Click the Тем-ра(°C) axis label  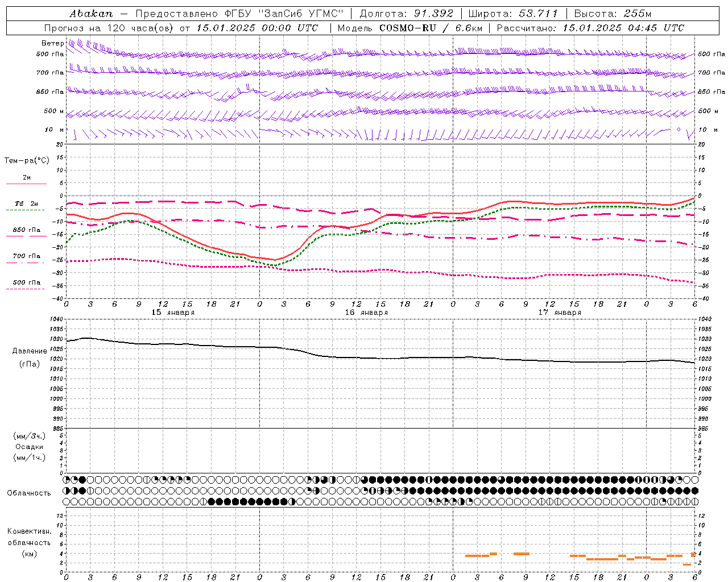(x=27, y=161)
